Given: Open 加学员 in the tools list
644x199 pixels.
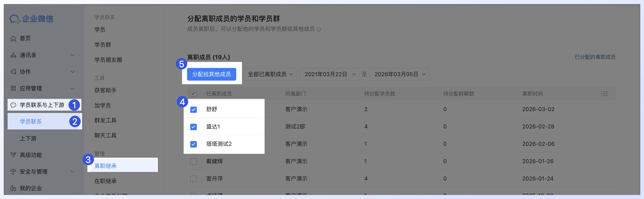Looking at the screenshot, I should click(x=102, y=105).
